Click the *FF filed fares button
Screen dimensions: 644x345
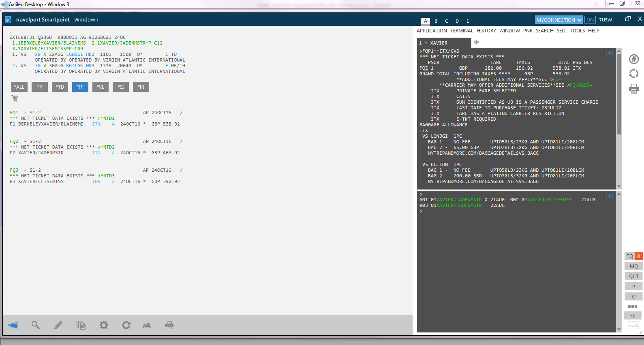click(x=80, y=87)
